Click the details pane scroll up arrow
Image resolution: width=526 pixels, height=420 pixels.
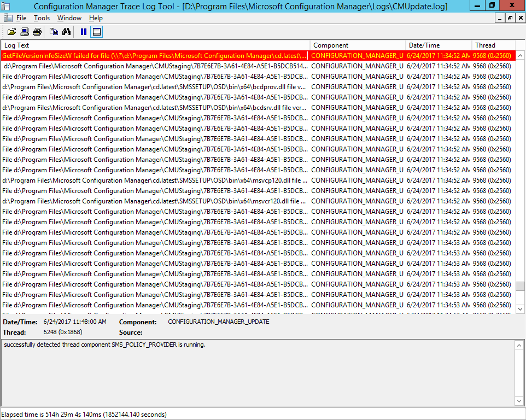click(x=519, y=345)
